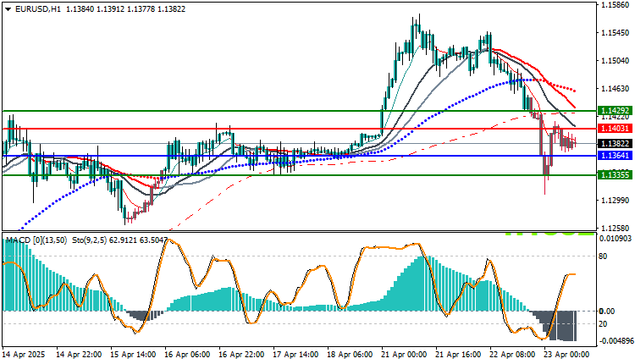Select the 1.14031 red price label
The height and width of the screenshot is (364, 635).
coord(616,129)
